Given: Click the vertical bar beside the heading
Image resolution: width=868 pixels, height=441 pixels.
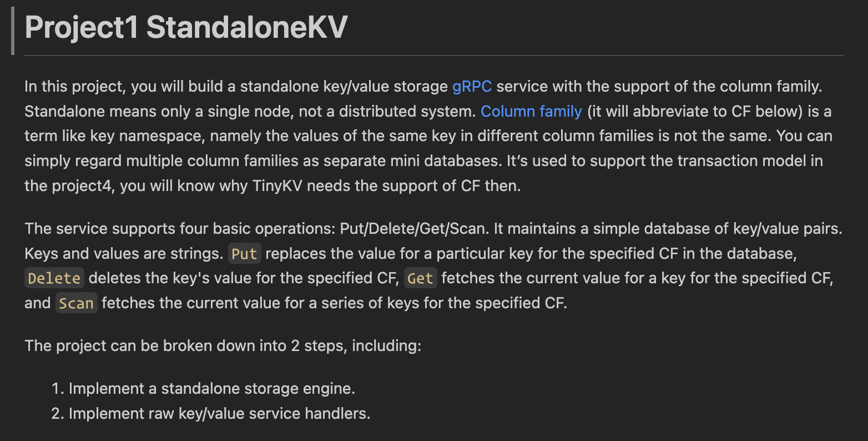Looking at the screenshot, I should (12, 31).
